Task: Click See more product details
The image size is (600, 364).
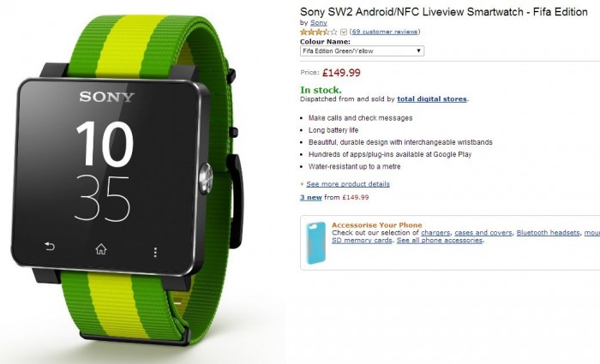Action: coord(348,184)
